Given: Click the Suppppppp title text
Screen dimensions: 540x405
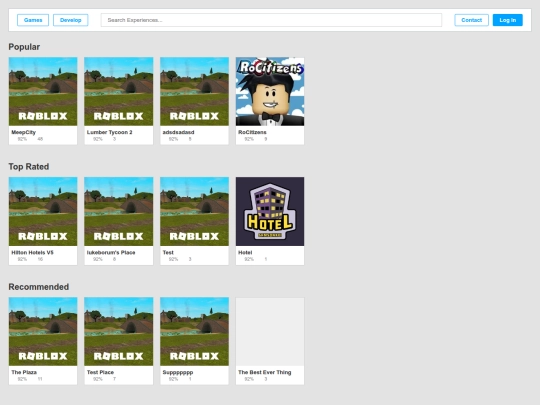Looking at the screenshot, I should click(178, 372).
